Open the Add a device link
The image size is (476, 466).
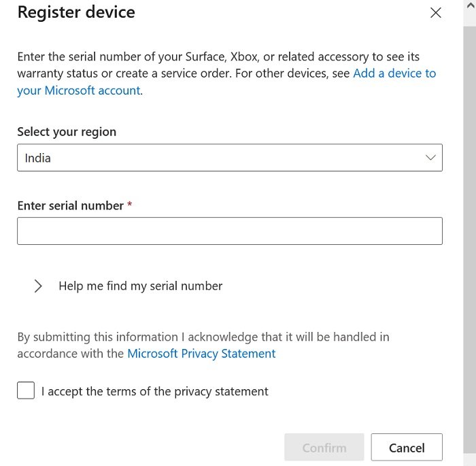coord(394,73)
